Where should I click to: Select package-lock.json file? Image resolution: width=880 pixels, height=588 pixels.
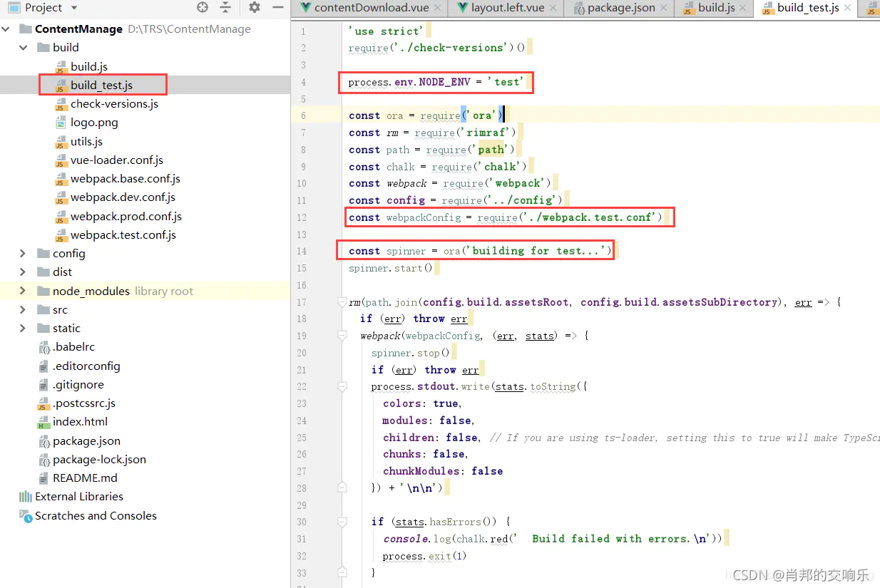point(99,460)
